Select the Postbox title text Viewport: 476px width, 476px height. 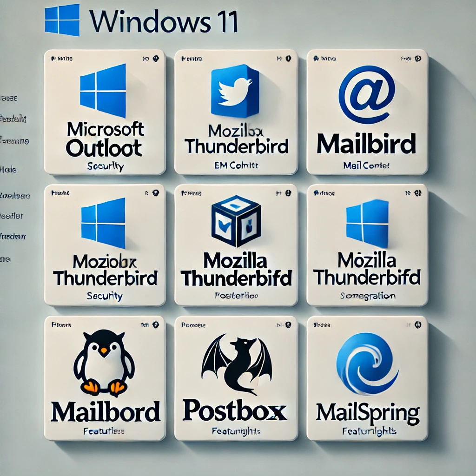click(235, 410)
